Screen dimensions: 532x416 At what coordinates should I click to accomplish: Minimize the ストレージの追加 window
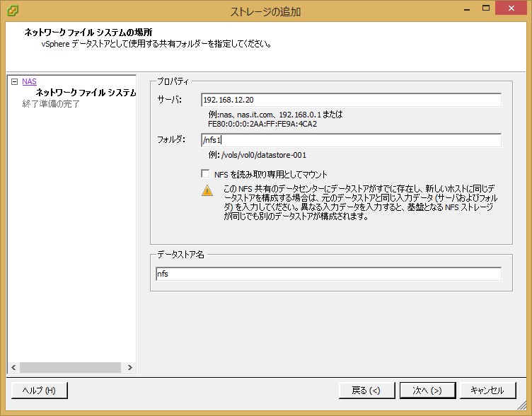pyautogui.click(x=467, y=9)
